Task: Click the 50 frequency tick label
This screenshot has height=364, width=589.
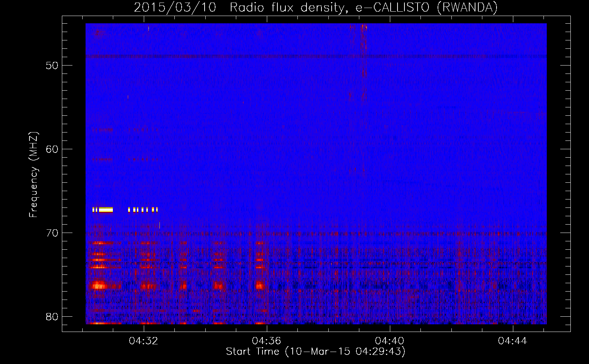Action: (x=52, y=66)
